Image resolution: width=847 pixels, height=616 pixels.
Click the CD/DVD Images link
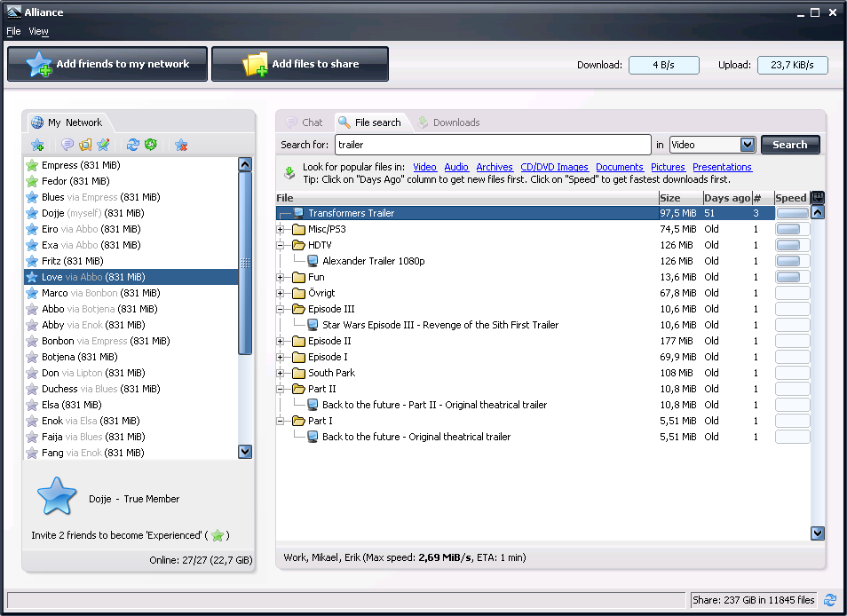pyautogui.click(x=554, y=167)
